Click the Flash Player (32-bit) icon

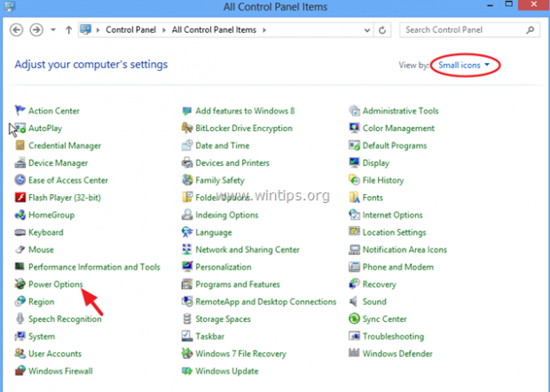click(20, 198)
